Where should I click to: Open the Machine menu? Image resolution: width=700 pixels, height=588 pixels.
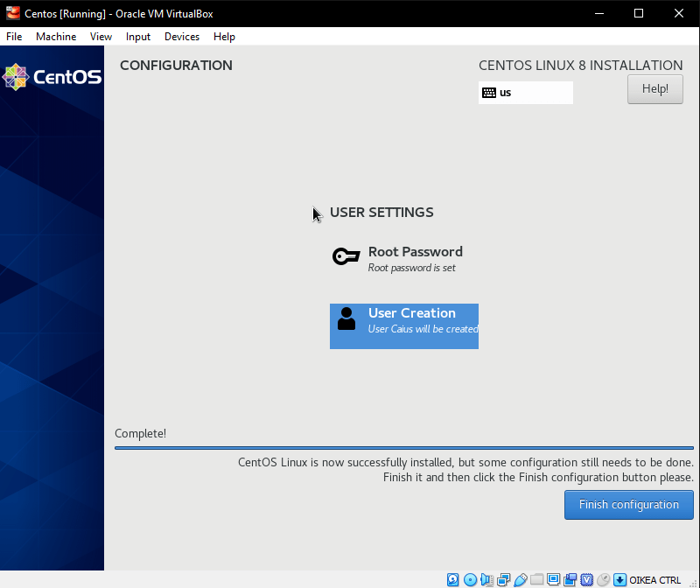[56, 37]
